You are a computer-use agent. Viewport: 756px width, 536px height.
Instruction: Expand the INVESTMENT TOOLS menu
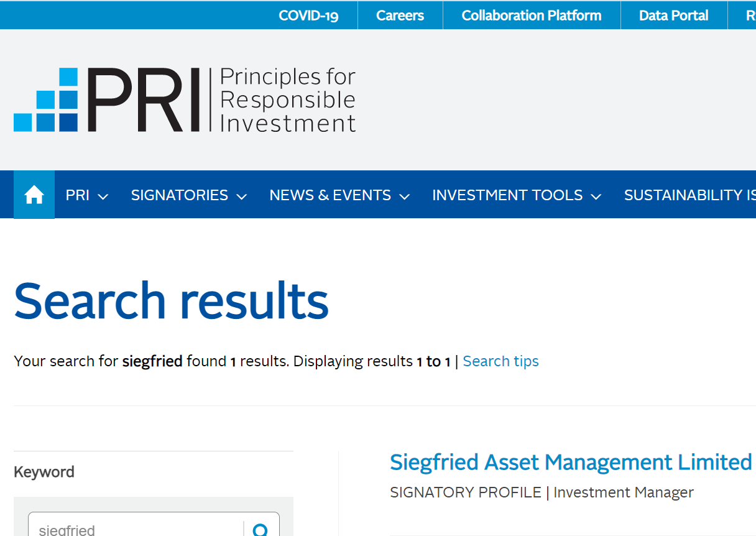tap(517, 195)
